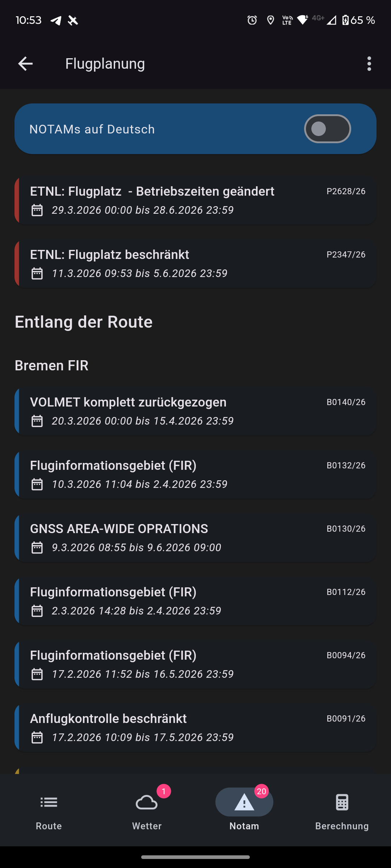Screen dimensions: 391x868
Task: Select Fluginformationsgebiet NOTAM B0132/26
Action: click(195, 475)
